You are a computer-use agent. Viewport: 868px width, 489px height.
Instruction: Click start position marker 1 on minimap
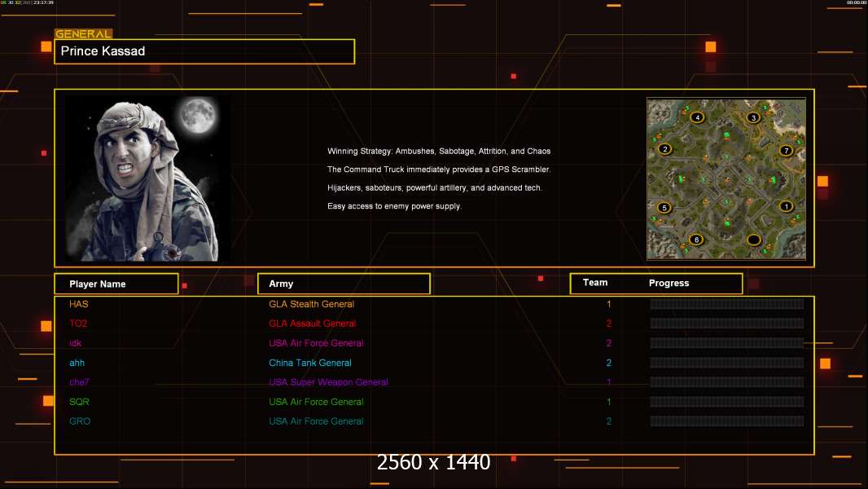click(x=786, y=206)
